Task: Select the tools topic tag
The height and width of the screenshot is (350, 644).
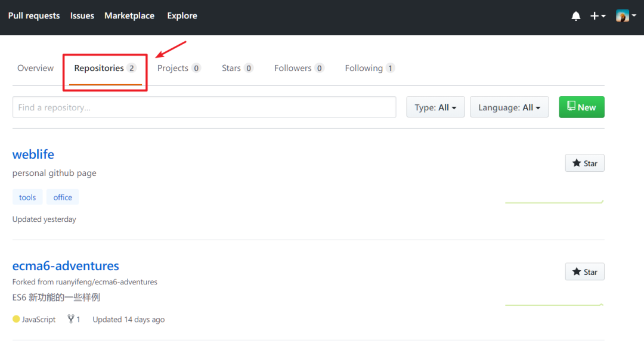Action: (x=27, y=197)
